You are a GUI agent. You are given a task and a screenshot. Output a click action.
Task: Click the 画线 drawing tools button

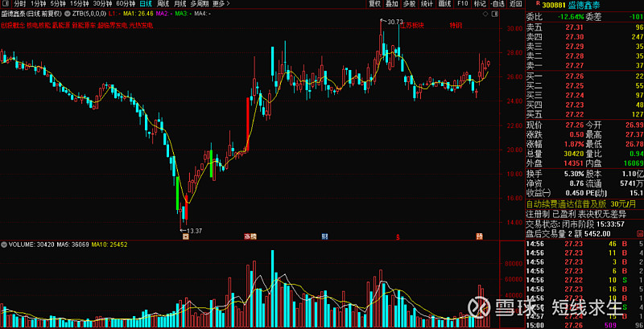445,4
